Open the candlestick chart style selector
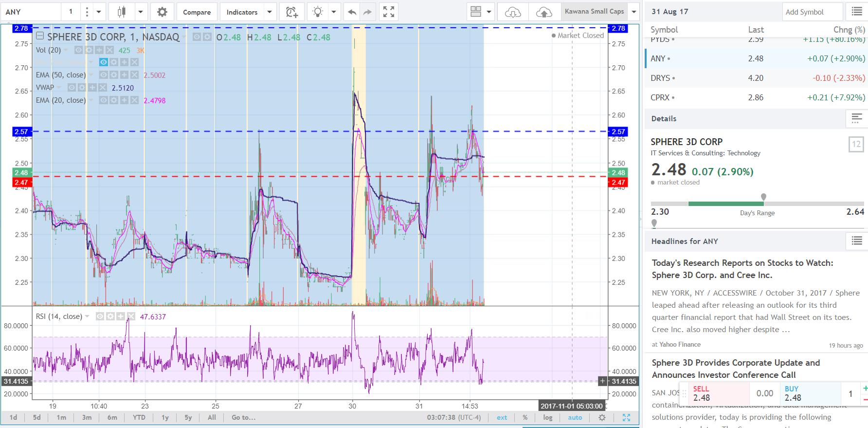868x428 pixels. pos(122,12)
